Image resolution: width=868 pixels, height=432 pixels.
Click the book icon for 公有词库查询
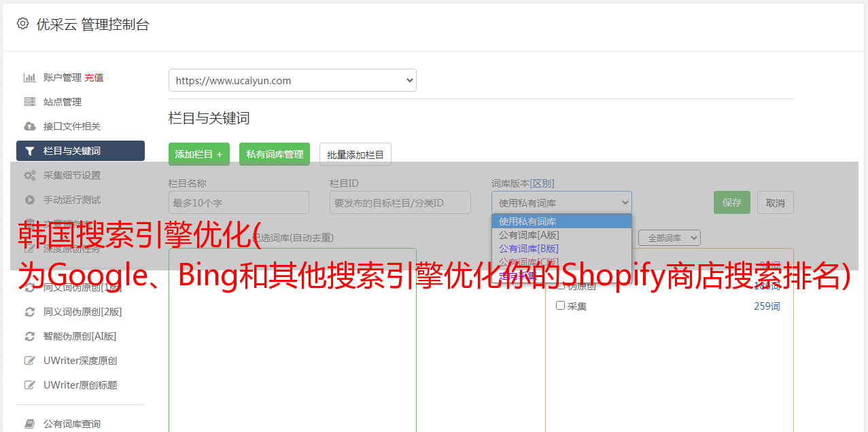pos(30,424)
